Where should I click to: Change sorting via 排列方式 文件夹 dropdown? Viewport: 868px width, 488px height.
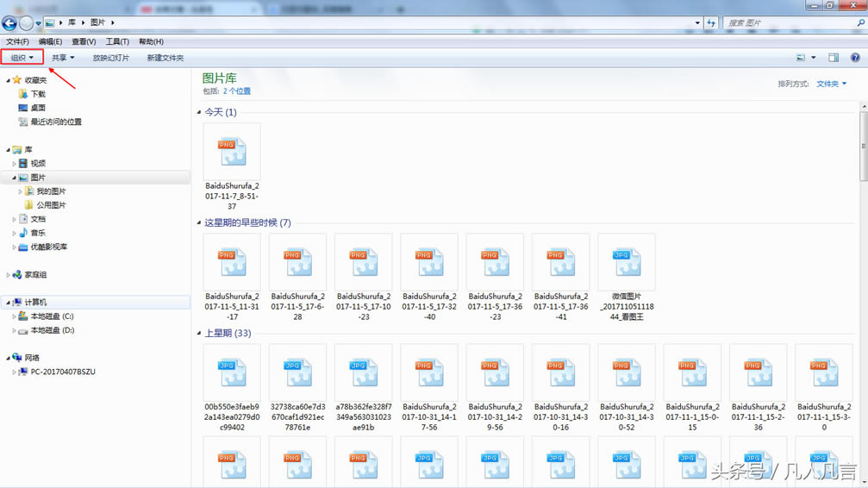tap(831, 84)
